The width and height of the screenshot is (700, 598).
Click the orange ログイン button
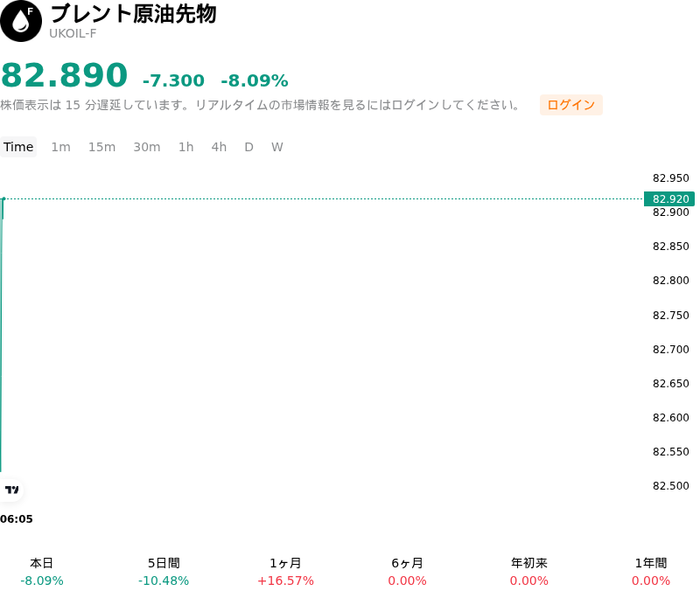[x=571, y=105]
